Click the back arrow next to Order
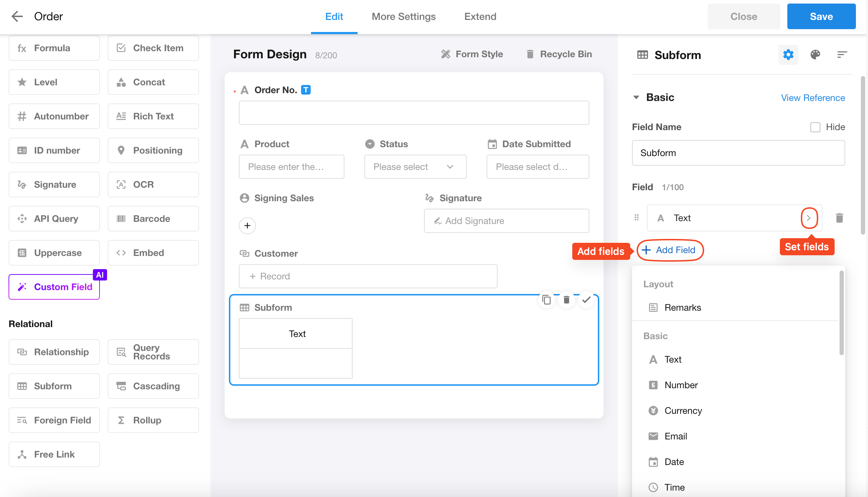 17,16
